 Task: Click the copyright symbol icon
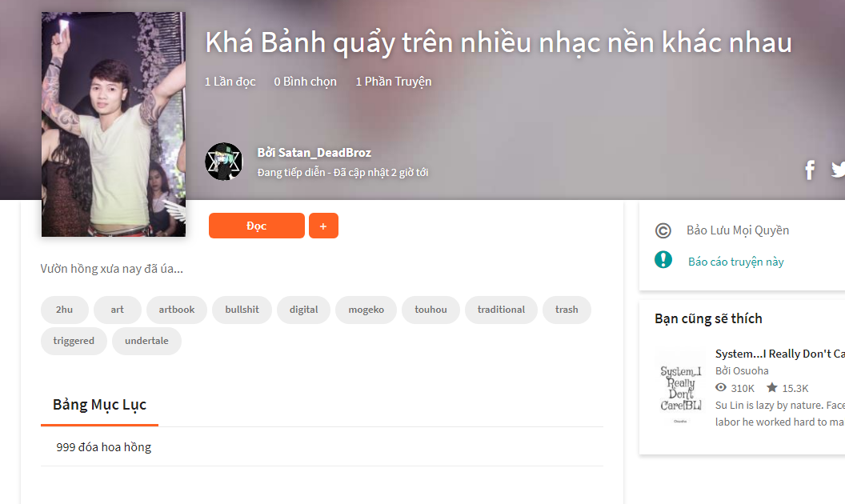663,230
